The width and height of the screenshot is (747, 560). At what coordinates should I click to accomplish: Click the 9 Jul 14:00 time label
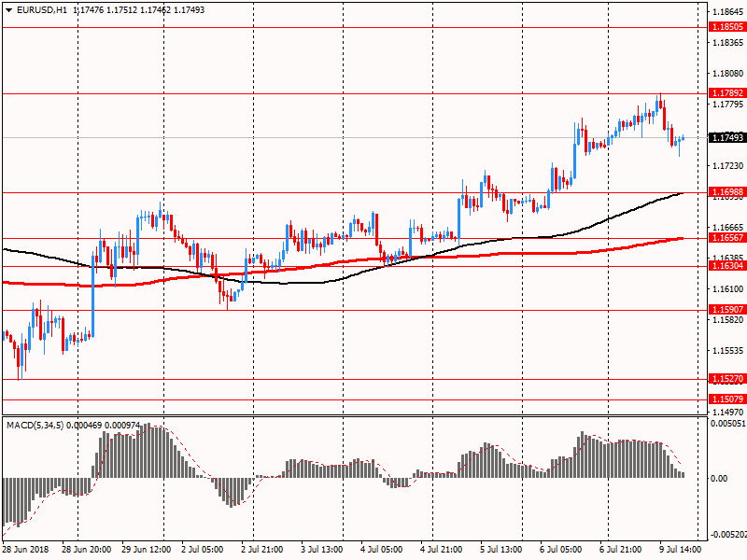(x=680, y=549)
